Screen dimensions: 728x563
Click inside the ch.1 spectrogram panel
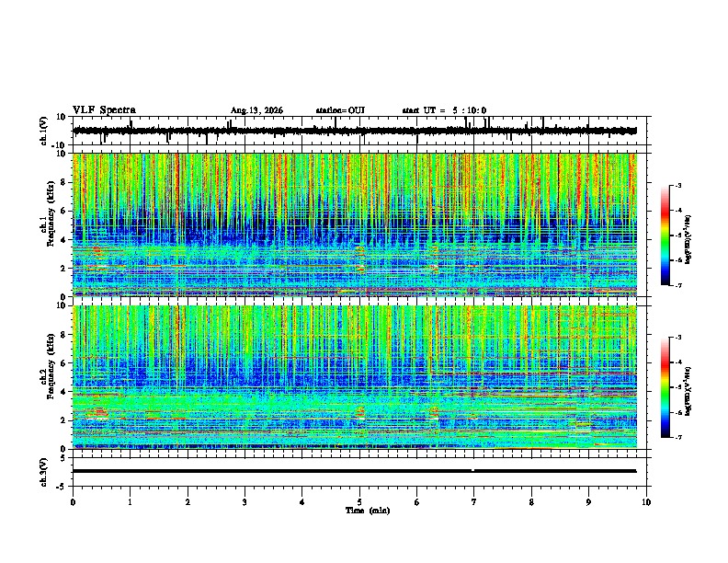click(x=355, y=224)
